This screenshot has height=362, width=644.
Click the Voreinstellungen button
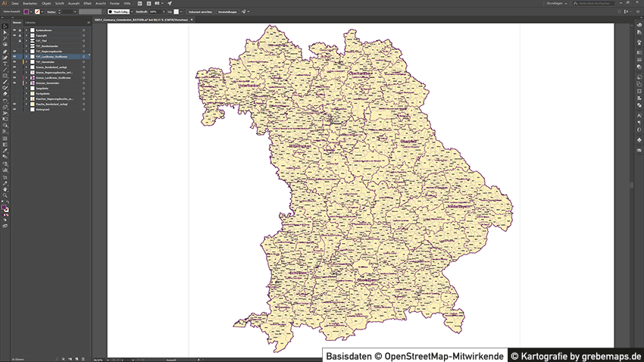(x=227, y=12)
